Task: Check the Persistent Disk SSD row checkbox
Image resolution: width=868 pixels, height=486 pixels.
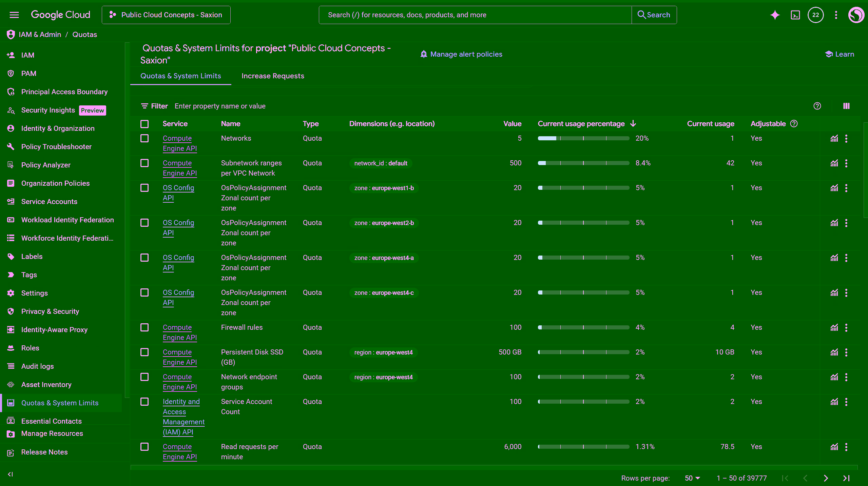Action: pos(144,352)
